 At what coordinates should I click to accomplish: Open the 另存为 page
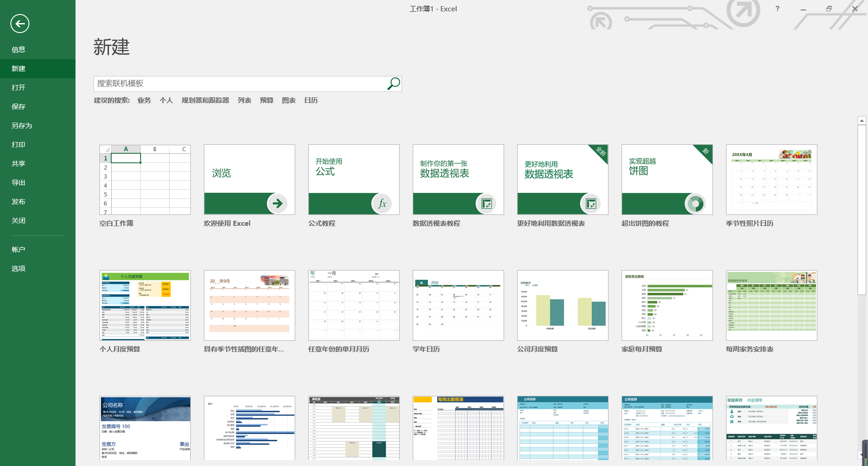tap(38, 126)
